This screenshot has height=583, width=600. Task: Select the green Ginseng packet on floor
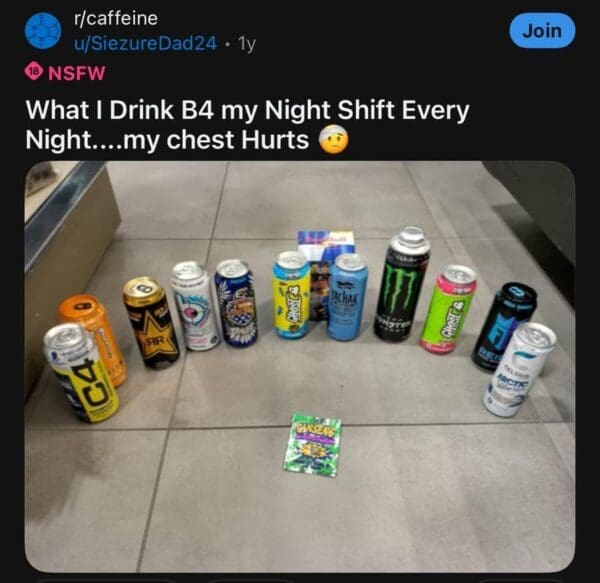[312, 444]
